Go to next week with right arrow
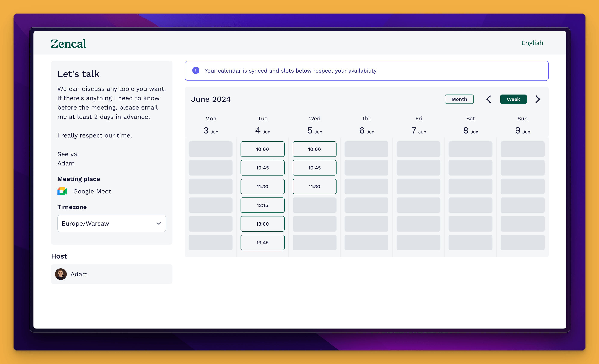Image resolution: width=599 pixels, height=364 pixels. (x=537, y=99)
